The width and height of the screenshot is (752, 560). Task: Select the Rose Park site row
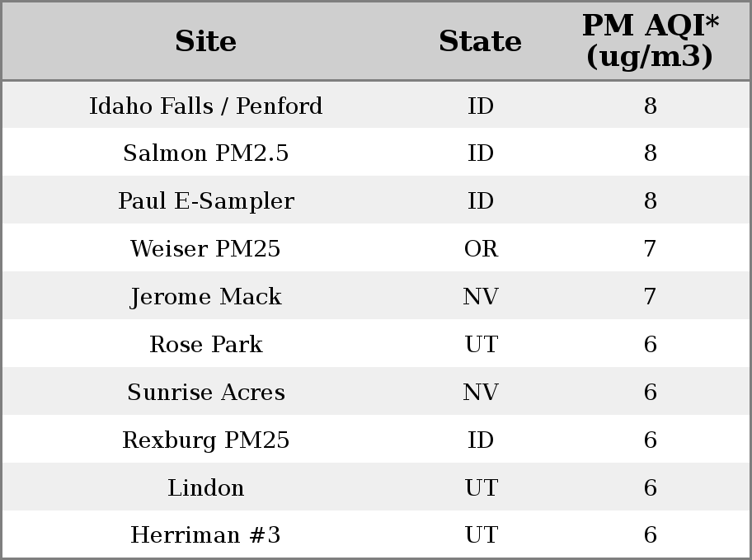(x=376, y=344)
